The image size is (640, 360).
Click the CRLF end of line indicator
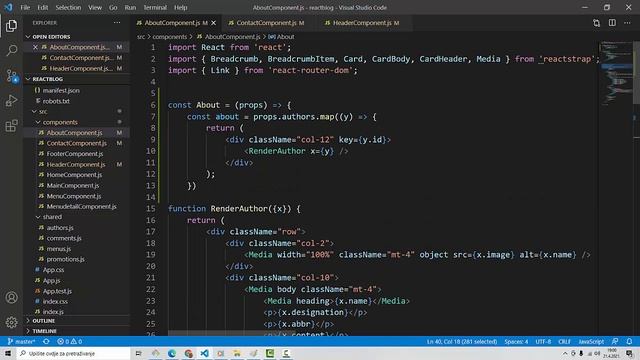coord(564,341)
